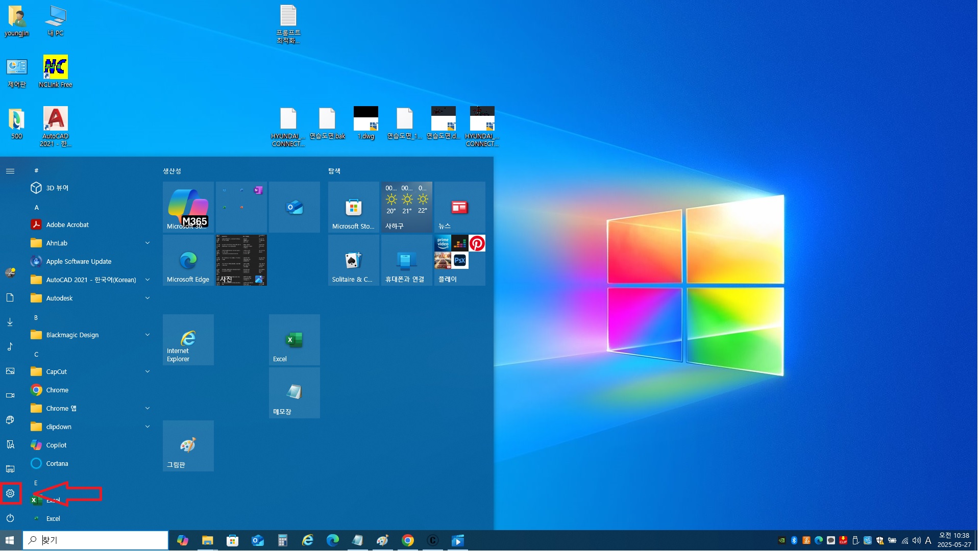Open the 사하구 weather tile
Viewport: 980px width, 551px height.
click(x=407, y=207)
